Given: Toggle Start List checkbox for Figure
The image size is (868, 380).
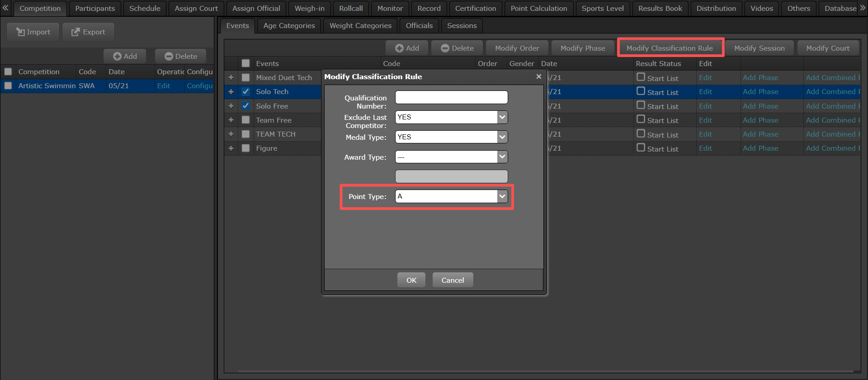Looking at the screenshot, I should pyautogui.click(x=641, y=147).
